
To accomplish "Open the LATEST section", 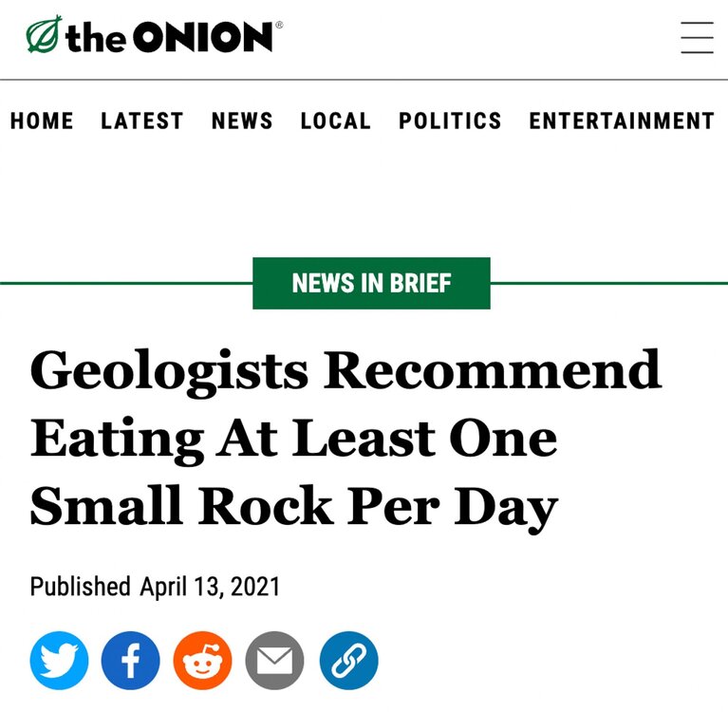I will coord(142,122).
